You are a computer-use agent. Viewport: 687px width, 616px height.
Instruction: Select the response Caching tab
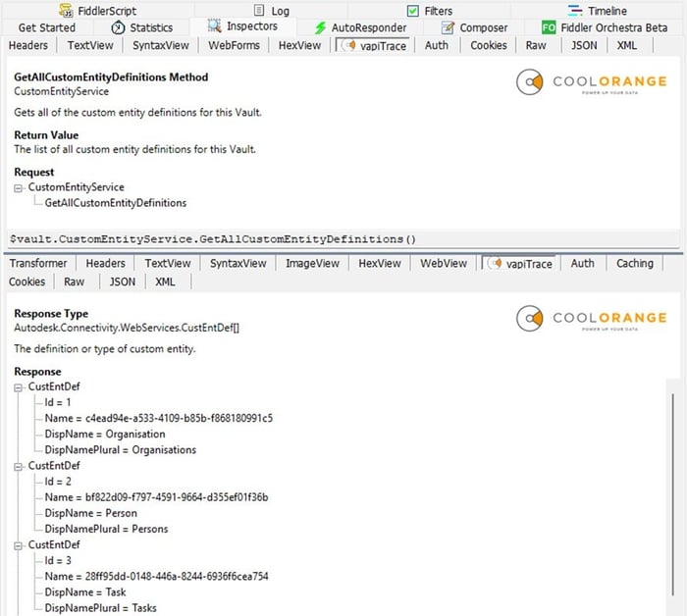coord(635,263)
